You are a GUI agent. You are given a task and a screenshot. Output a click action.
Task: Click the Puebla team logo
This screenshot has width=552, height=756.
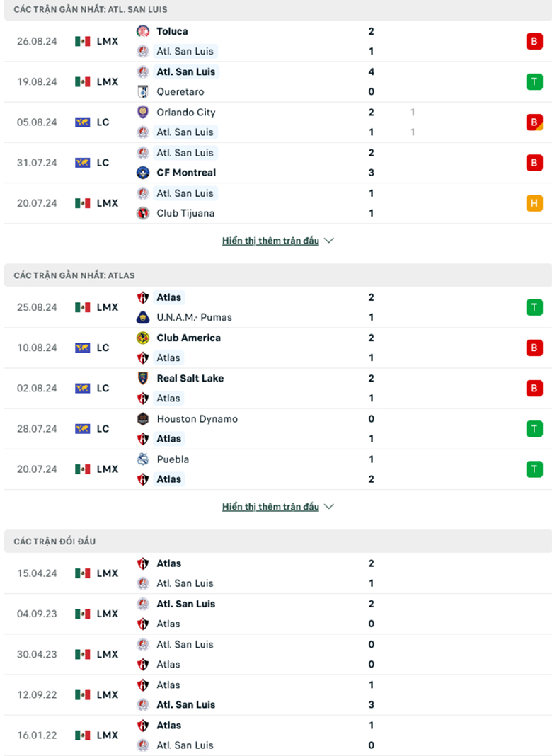click(143, 459)
